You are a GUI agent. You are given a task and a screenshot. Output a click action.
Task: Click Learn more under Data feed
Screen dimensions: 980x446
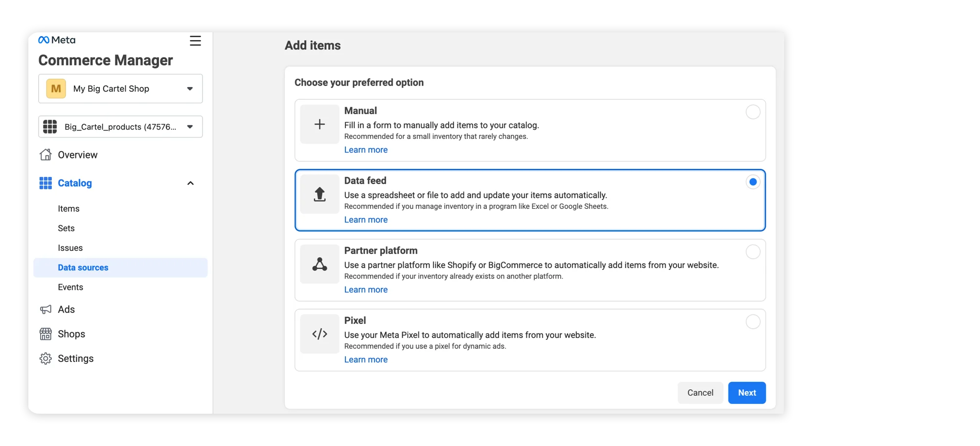365,220
